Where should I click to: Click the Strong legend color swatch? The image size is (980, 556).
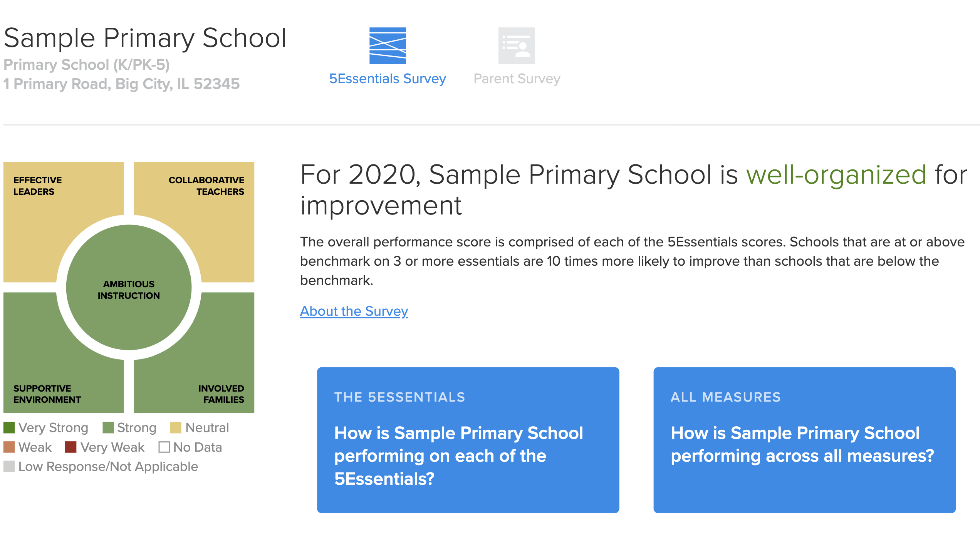pyautogui.click(x=108, y=427)
